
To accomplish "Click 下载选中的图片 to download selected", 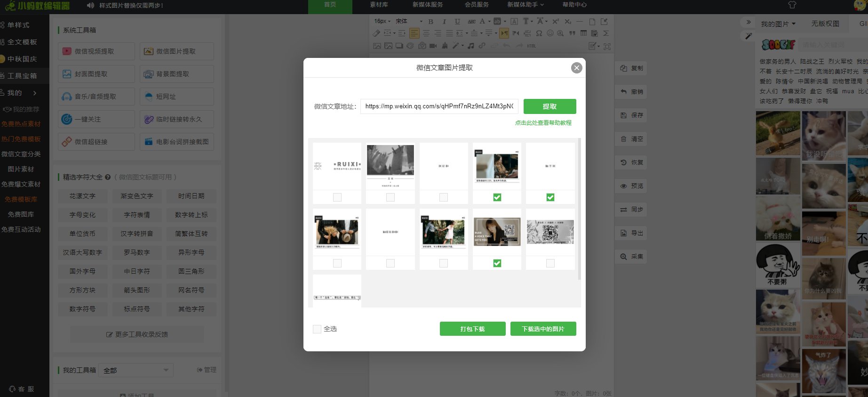I will point(543,329).
